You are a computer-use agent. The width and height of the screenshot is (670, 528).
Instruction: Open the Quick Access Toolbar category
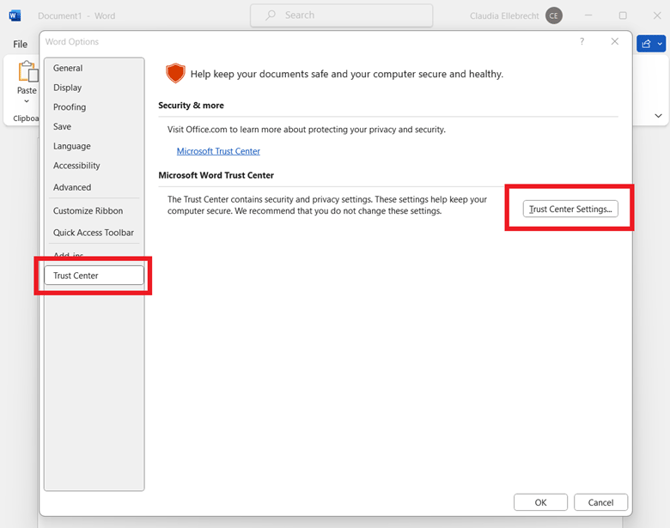tap(93, 232)
